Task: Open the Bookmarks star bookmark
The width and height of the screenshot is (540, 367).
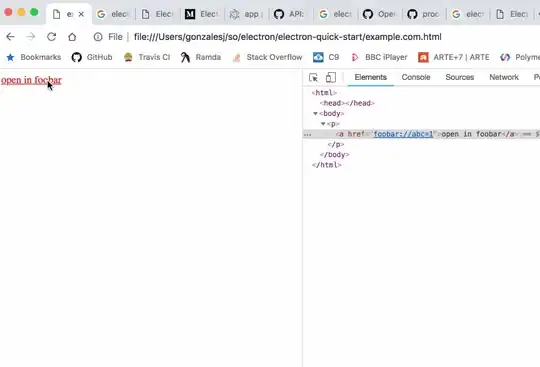Action: coord(34,57)
